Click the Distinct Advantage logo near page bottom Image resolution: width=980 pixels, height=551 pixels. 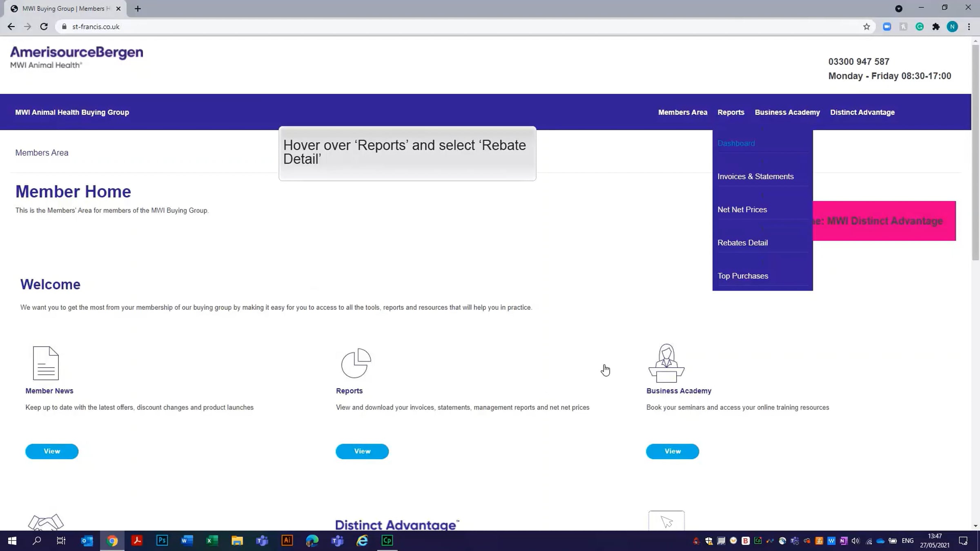tap(397, 524)
